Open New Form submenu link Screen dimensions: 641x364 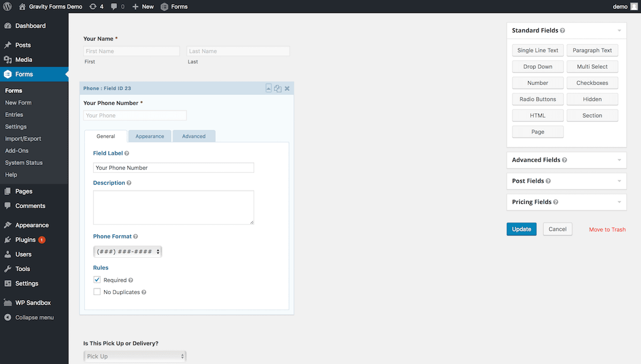pos(18,102)
